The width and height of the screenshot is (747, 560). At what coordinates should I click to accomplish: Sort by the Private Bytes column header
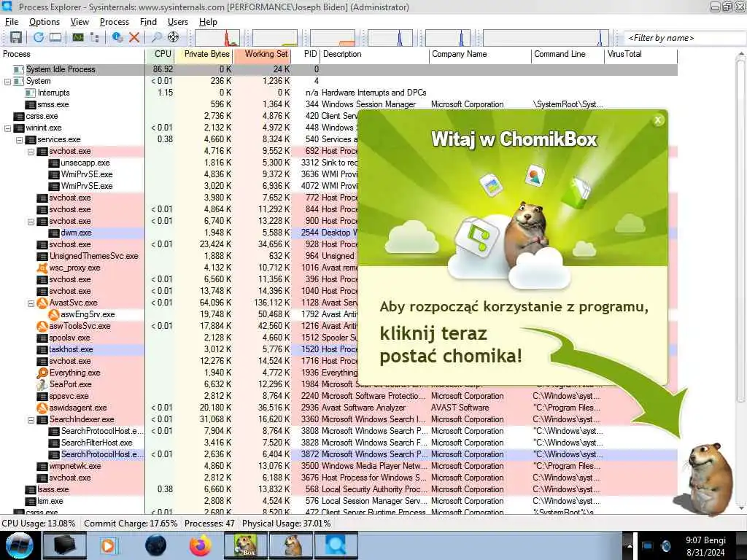(x=204, y=54)
